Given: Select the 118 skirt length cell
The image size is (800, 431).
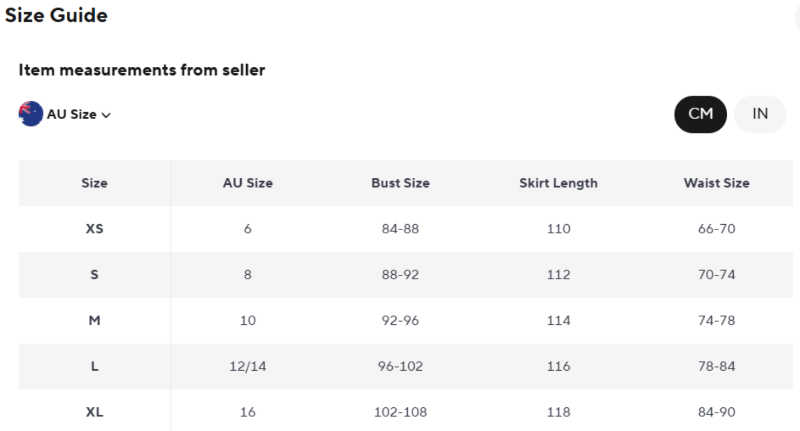Looking at the screenshot, I should click(558, 412).
